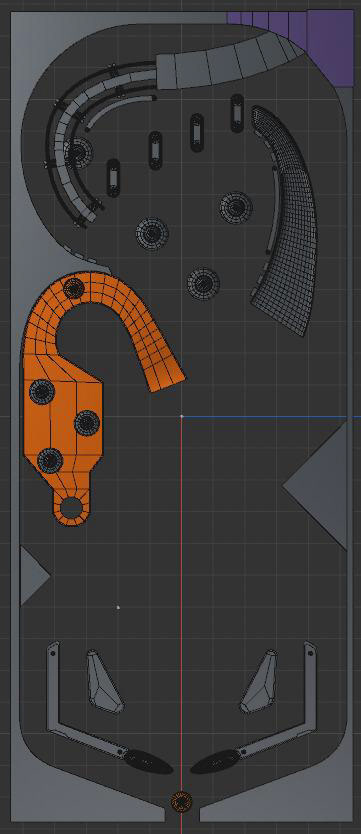This screenshot has height=834, width=361.
Task: Click the lowest rollover lane slot
Action: [113, 178]
